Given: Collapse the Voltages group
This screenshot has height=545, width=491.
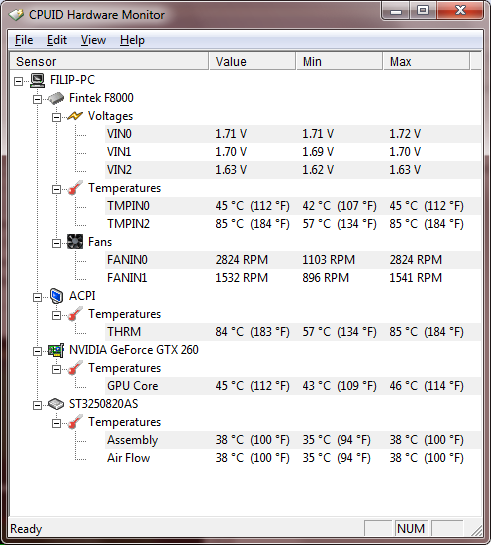Looking at the screenshot, I should click(56, 117).
